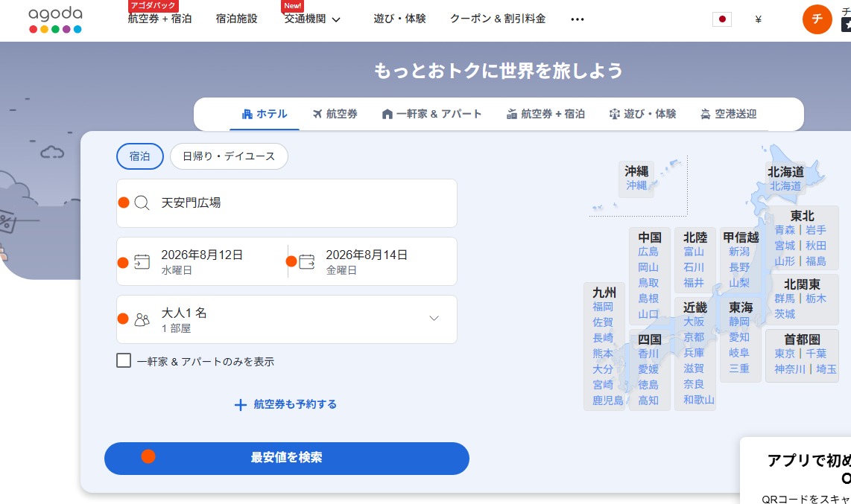Select 静岡 in the 東海 region

739,322
